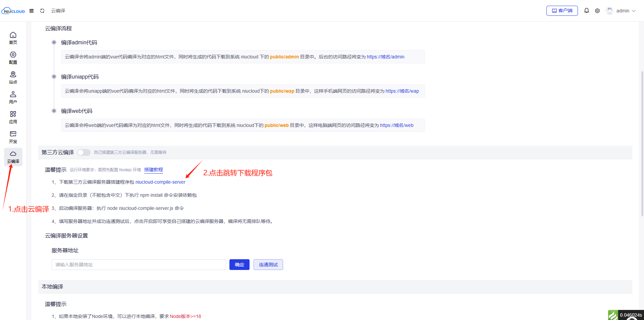Viewport: 644px width, 320px height.
Task: Select the 云编译 cloud compile sidebar item
Action: pos(13,157)
